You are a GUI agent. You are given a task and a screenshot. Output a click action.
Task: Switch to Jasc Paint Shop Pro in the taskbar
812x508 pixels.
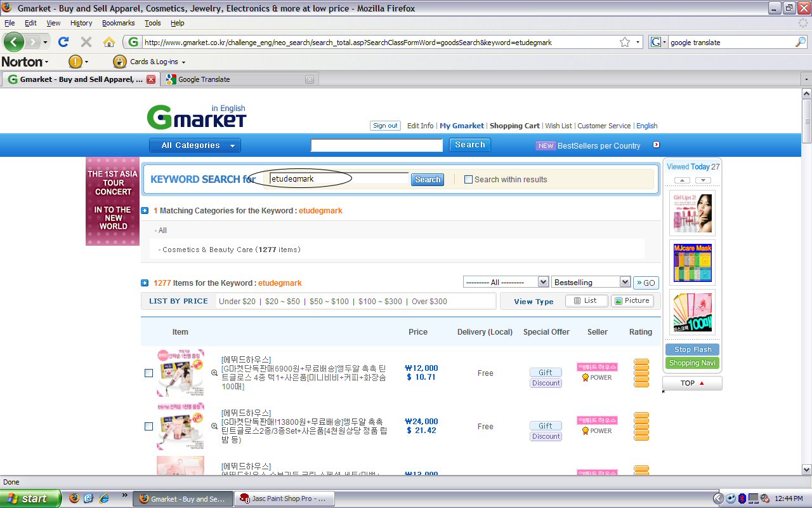[283, 498]
